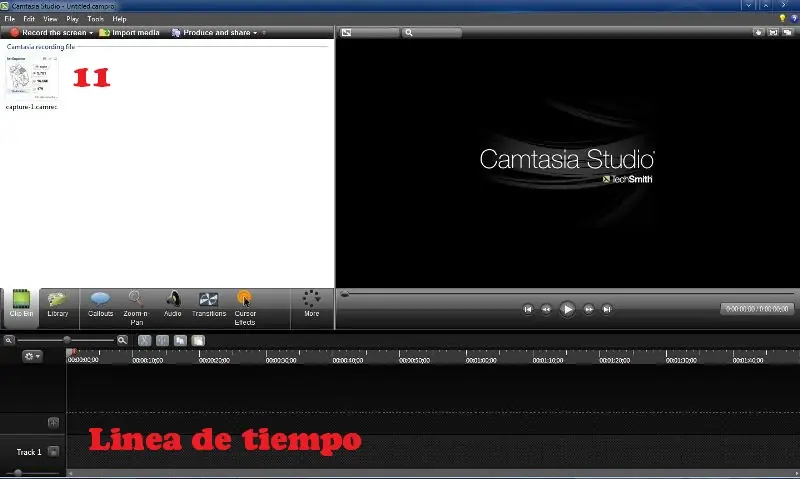Click the add track plus icon

pyautogui.click(x=53, y=422)
